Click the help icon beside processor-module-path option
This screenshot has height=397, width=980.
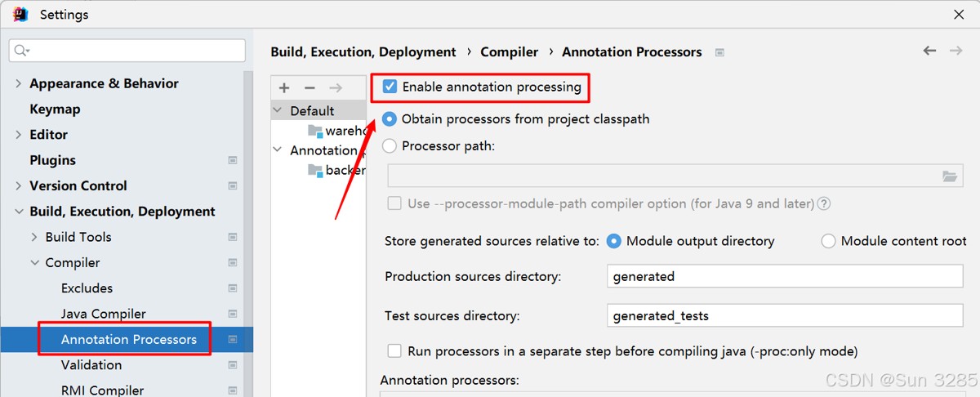tap(824, 204)
